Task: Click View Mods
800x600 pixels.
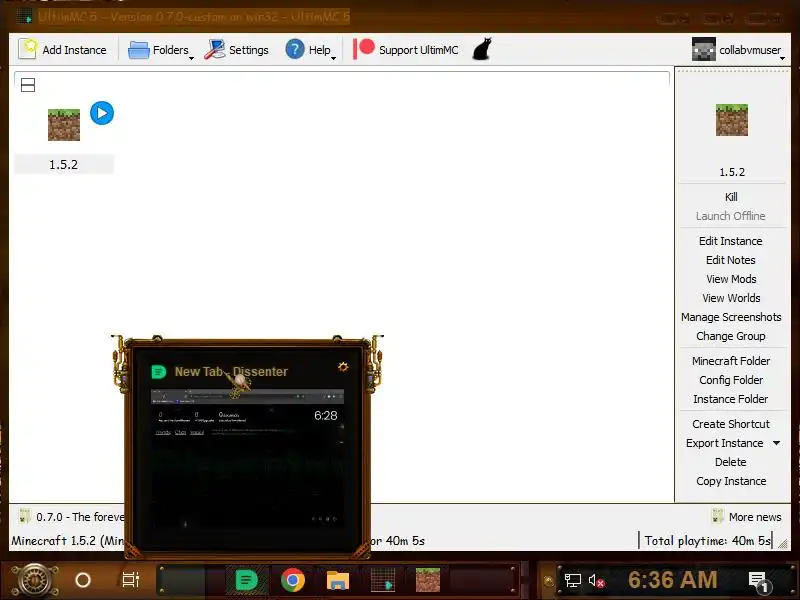Action: tap(731, 279)
